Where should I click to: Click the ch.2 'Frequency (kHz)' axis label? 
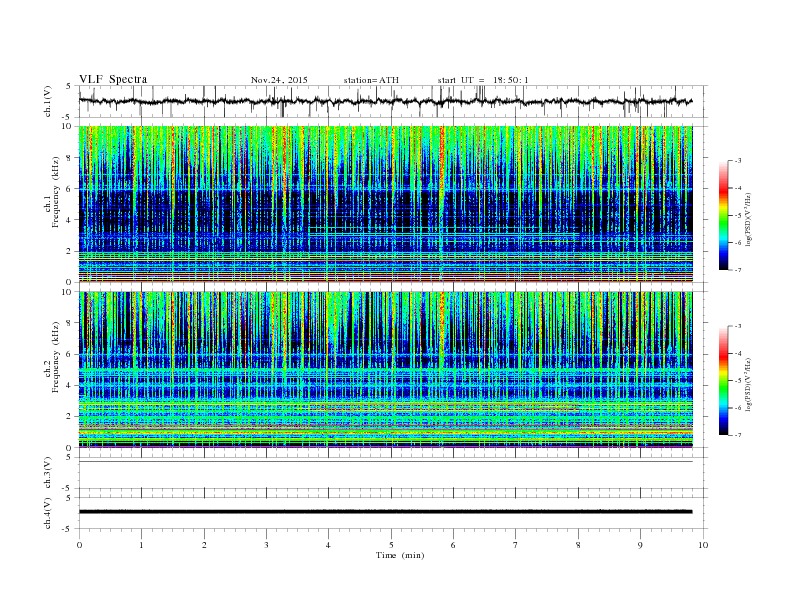56,357
